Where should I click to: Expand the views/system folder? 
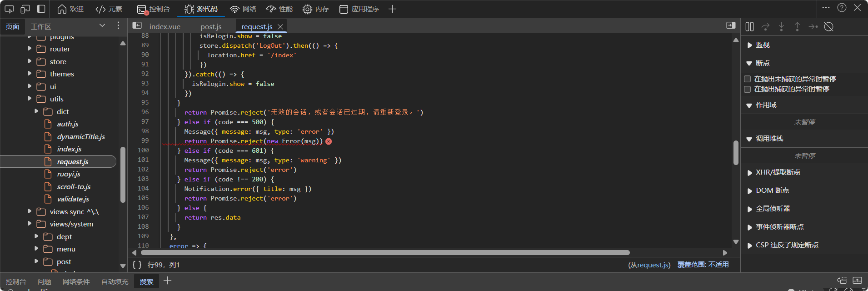(30, 224)
